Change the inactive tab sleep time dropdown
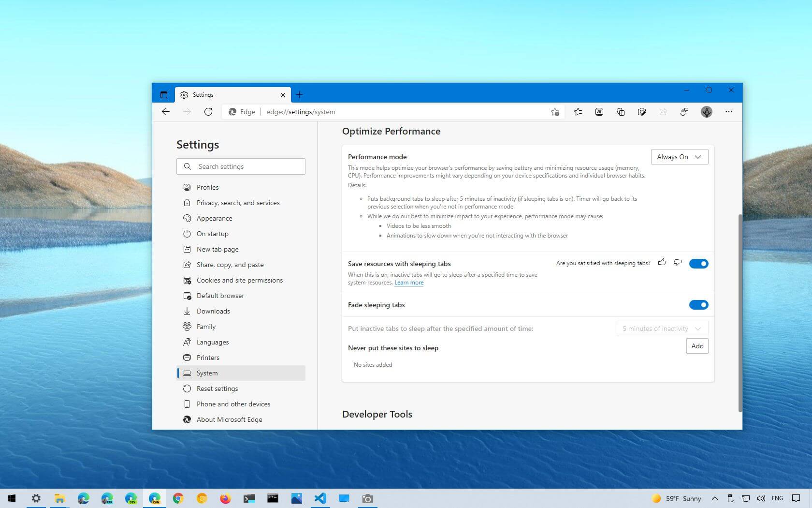 [662, 329]
